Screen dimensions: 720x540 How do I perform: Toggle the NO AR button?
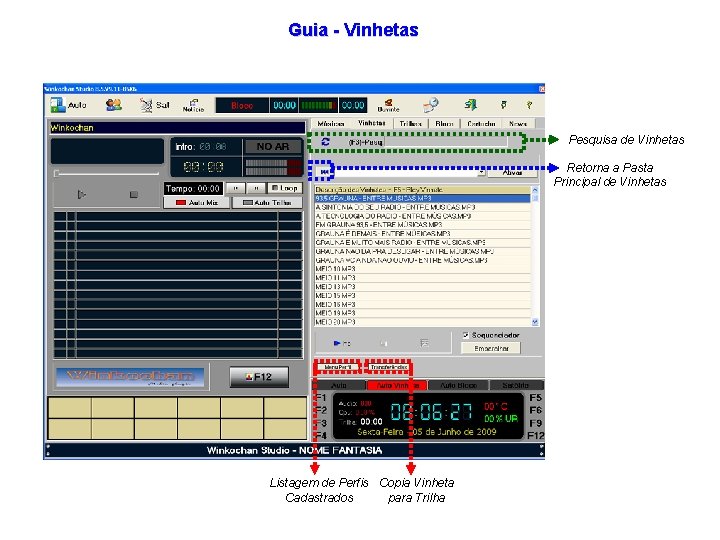[273, 146]
